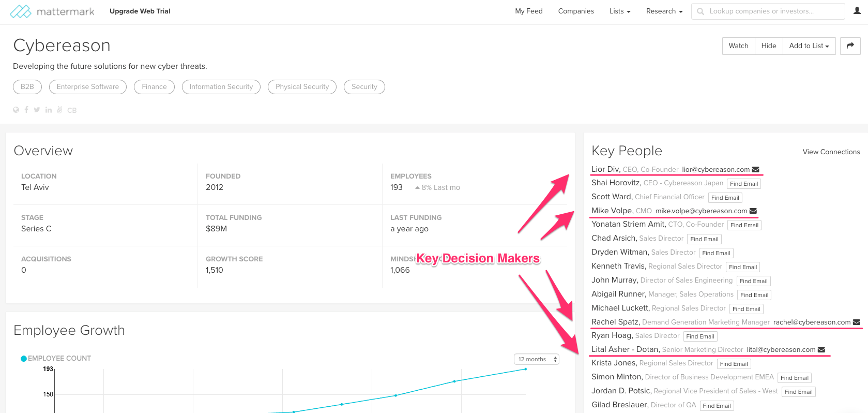Click the mike.volpe@cybereason.com email address
The height and width of the screenshot is (413, 868).
click(x=701, y=211)
